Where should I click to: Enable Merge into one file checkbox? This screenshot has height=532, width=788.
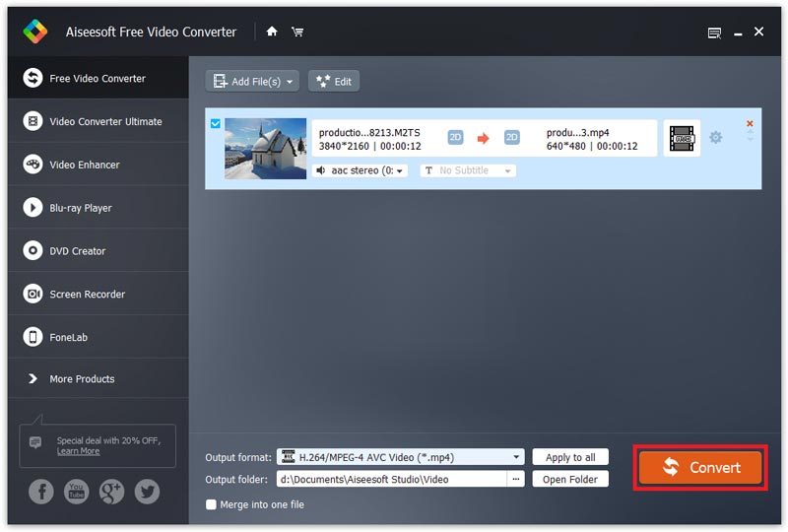click(x=211, y=504)
